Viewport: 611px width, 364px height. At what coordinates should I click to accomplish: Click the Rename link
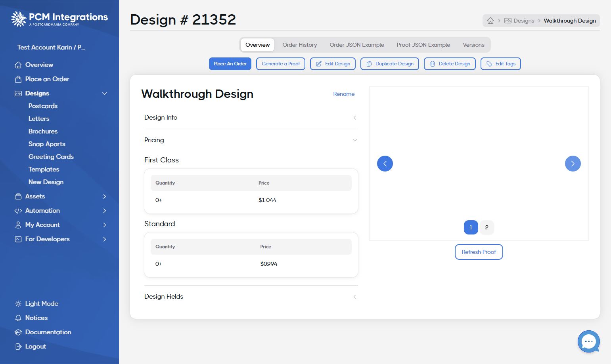[344, 94]
